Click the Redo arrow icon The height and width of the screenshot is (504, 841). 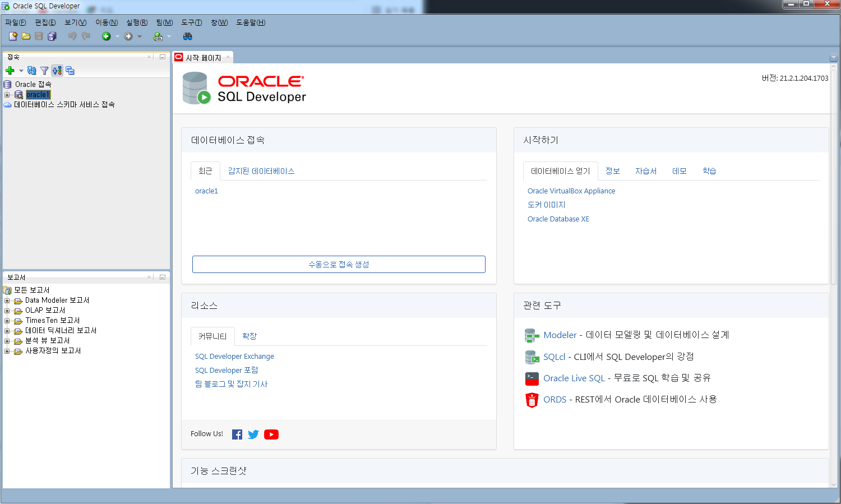tap(86, 36)
